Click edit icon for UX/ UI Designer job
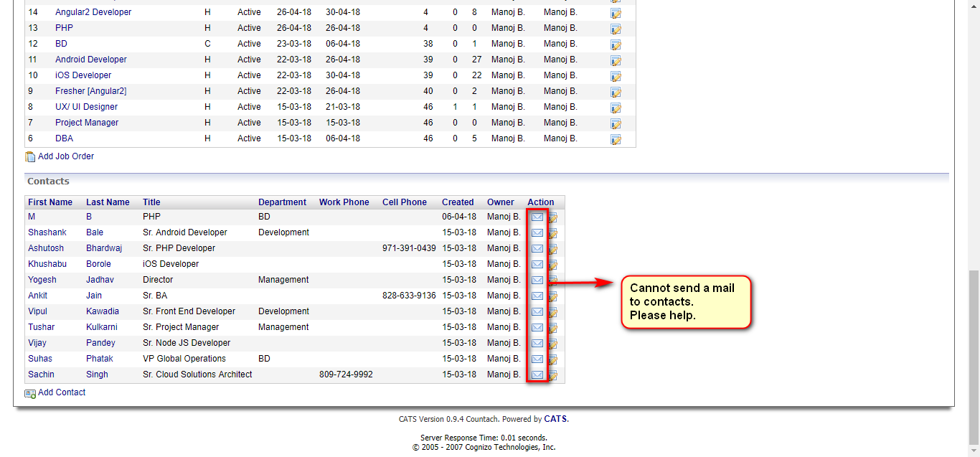The image size is (980, 457). (616, 108)
